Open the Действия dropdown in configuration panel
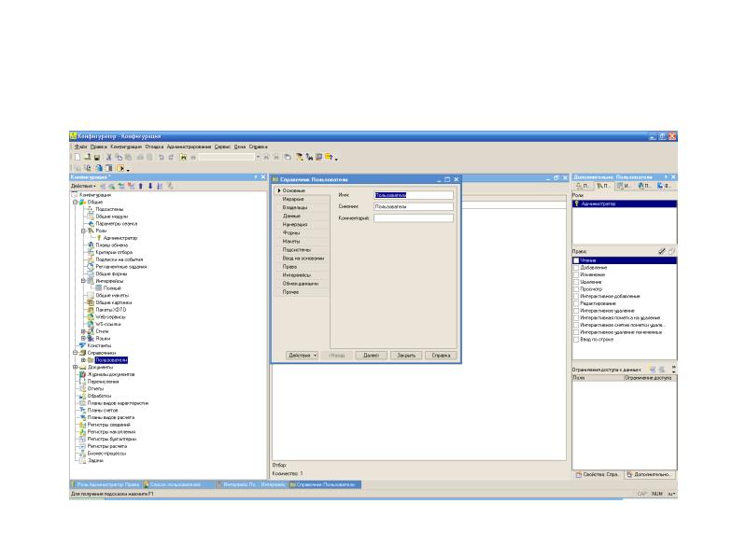 point(83,186)
